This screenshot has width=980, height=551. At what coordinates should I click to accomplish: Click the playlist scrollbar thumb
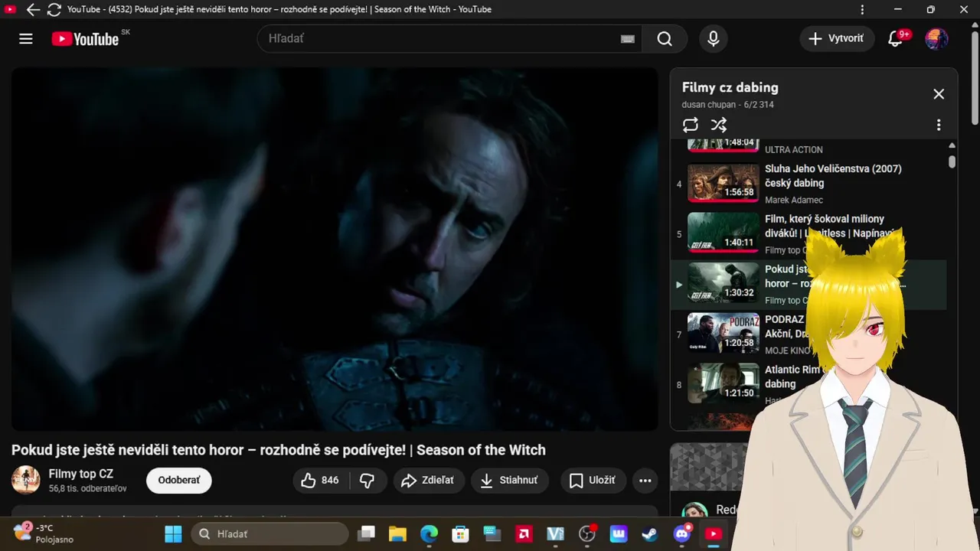(952, 161)
